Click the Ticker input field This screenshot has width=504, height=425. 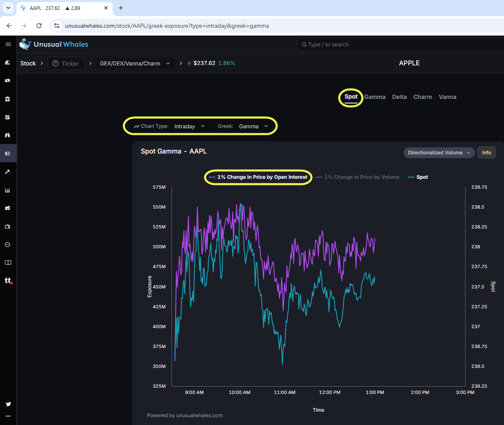click(x=66, y=63)
